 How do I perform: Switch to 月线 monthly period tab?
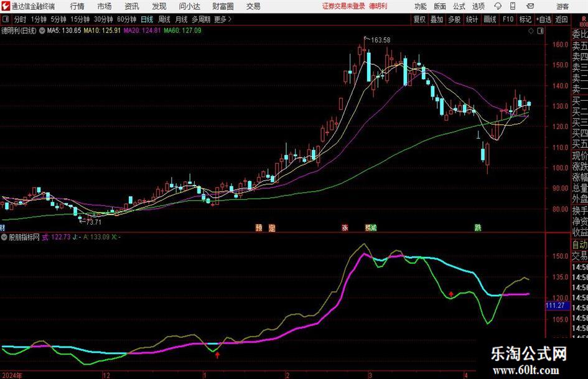[181, 19]
